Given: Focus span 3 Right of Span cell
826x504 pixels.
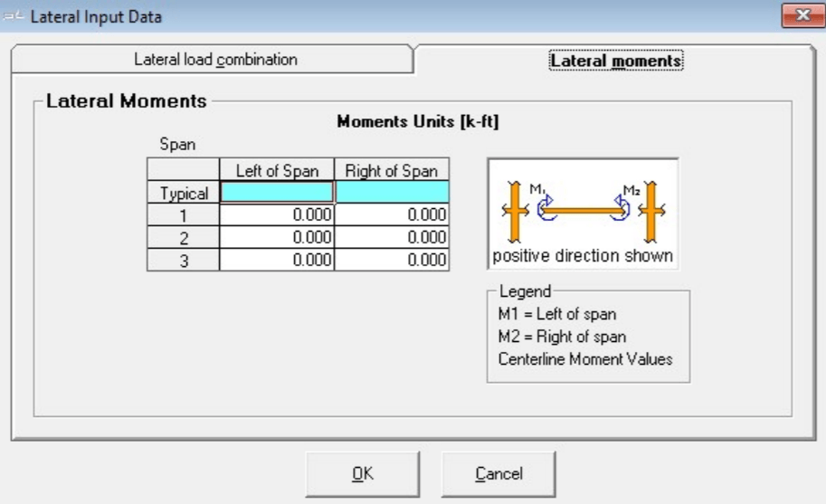Looking at the screenshot, I should 392,260.
